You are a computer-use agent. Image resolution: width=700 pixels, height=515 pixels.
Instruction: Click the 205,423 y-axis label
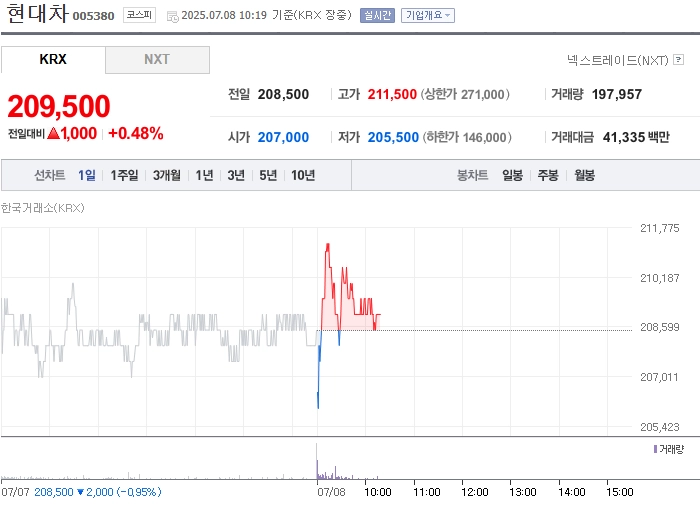point(659,427)
